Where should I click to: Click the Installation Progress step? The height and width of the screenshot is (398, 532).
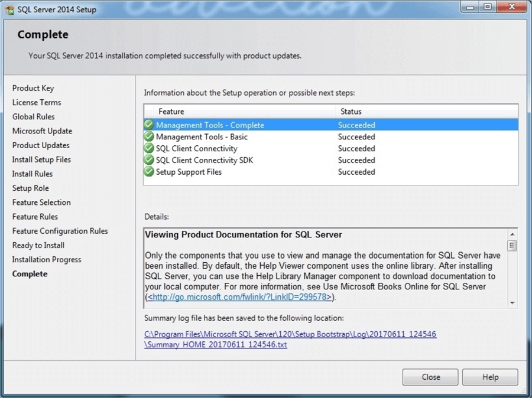(47, 259)
